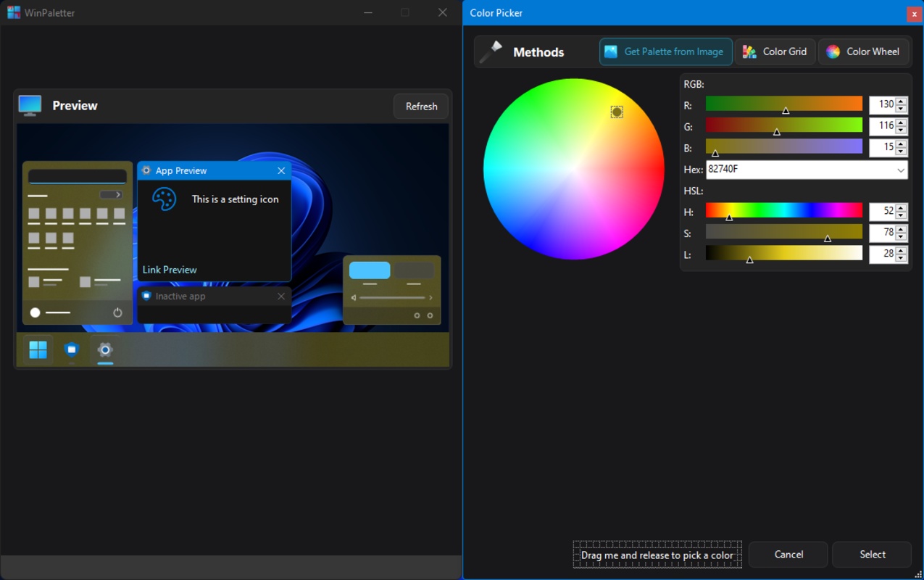Increase the H value with up arrow

coord(901,207)
